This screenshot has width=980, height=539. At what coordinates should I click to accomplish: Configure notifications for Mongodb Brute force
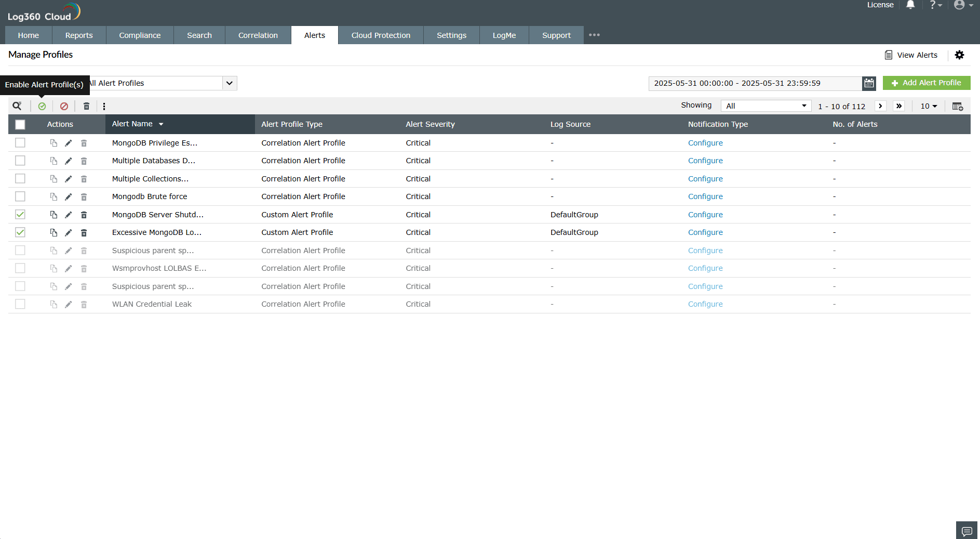[705, 196]
